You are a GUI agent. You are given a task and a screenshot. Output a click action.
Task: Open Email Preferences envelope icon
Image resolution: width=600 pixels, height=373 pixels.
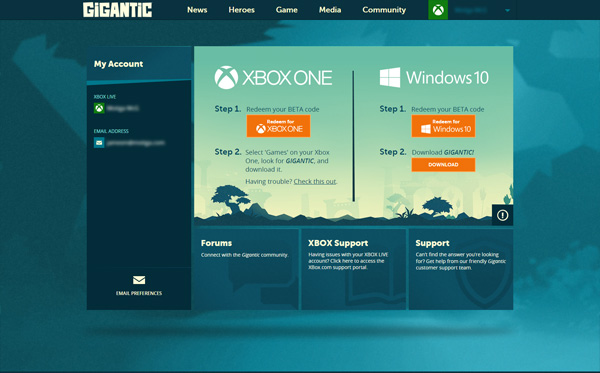(139, 280)
